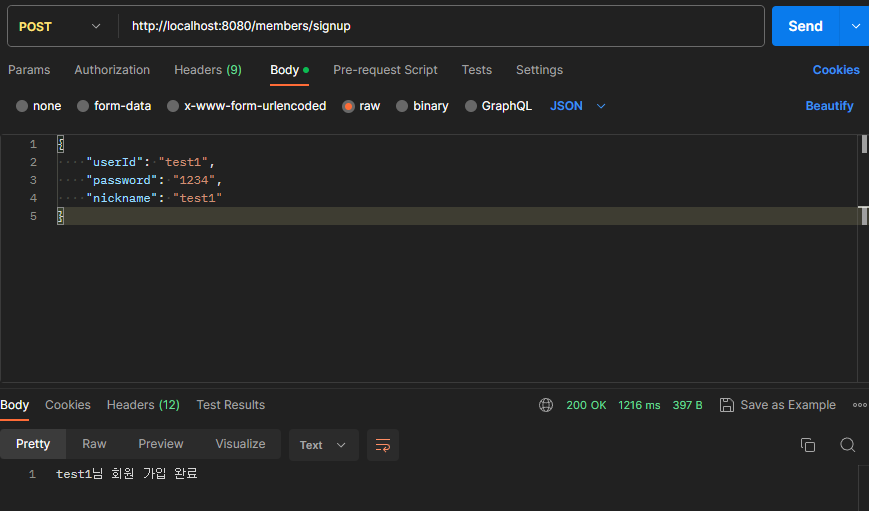Switch response view to Preview
The height and width of the screenshot is (511, 869).
161,444
